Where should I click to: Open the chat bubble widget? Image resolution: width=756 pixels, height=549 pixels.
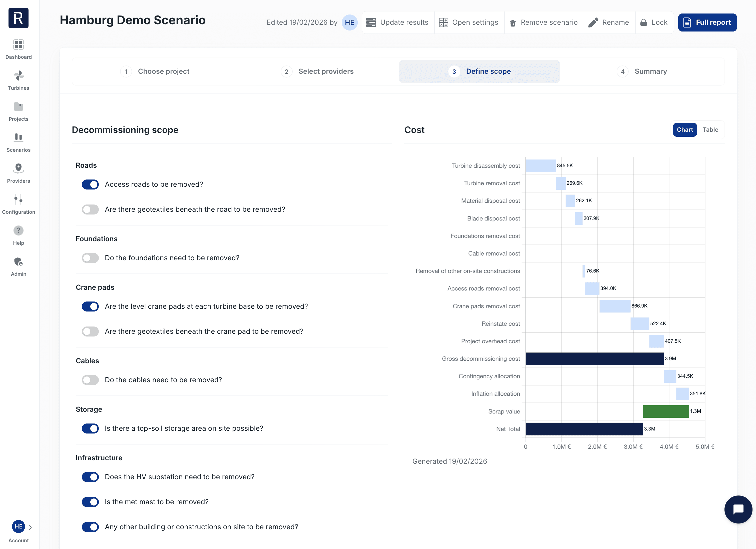(738, 509)
